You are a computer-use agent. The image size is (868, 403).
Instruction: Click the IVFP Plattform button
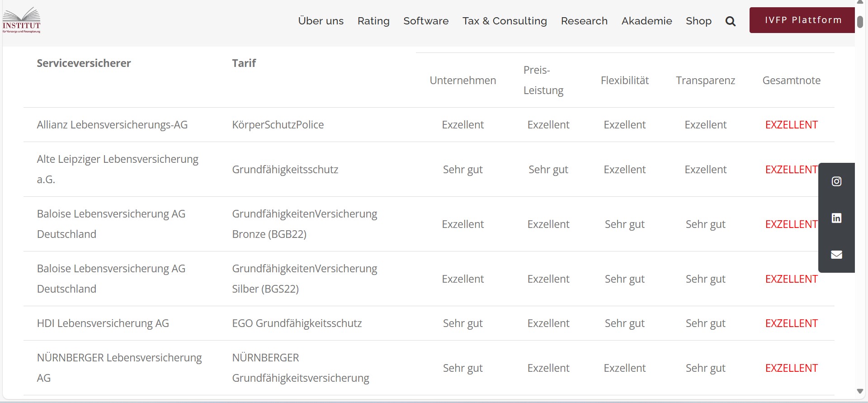click(802, 20)
